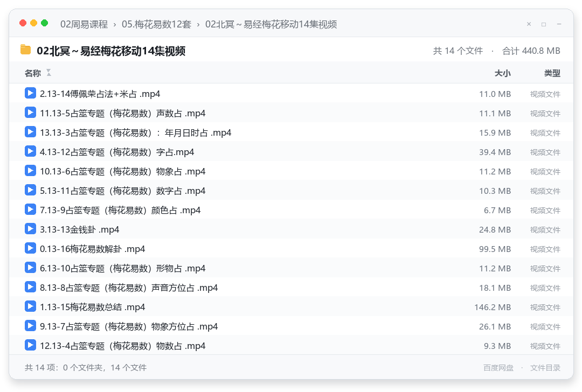This screenshot has height=392, width=582.
Task: Click video icon for 12.13-4 物数占
Action: coord(30,345)
